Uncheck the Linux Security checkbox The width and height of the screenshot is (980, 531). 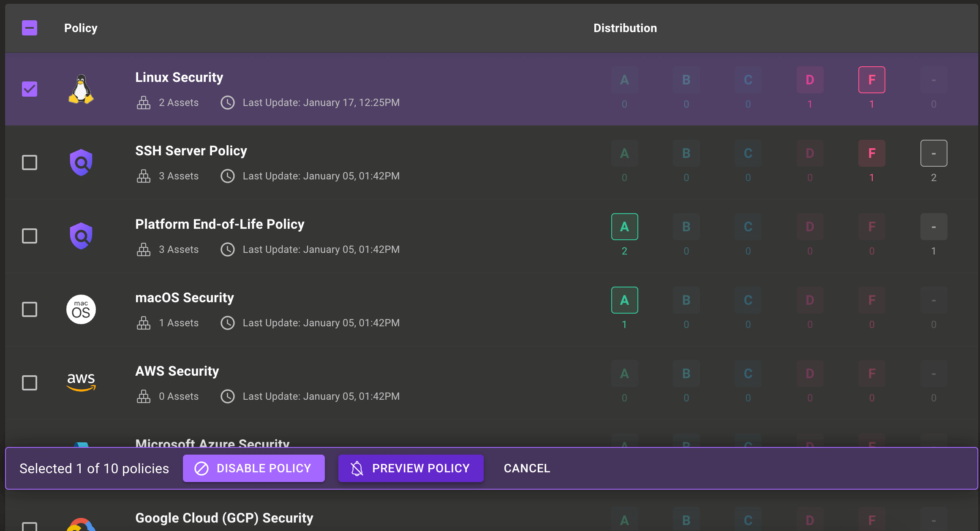[x=30, y=89]
